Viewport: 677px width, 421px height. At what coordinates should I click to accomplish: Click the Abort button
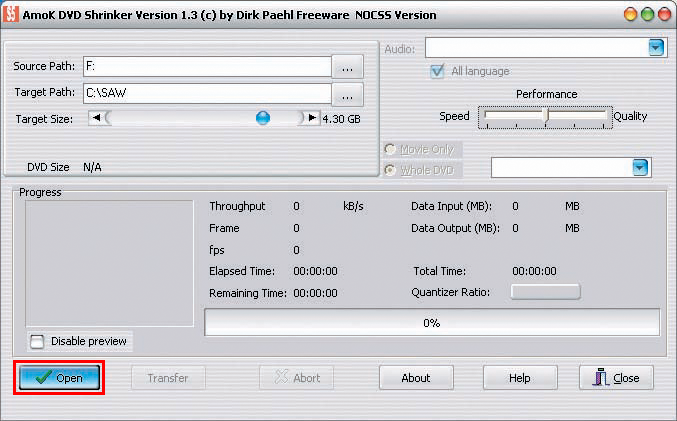[x=297, y=378]
